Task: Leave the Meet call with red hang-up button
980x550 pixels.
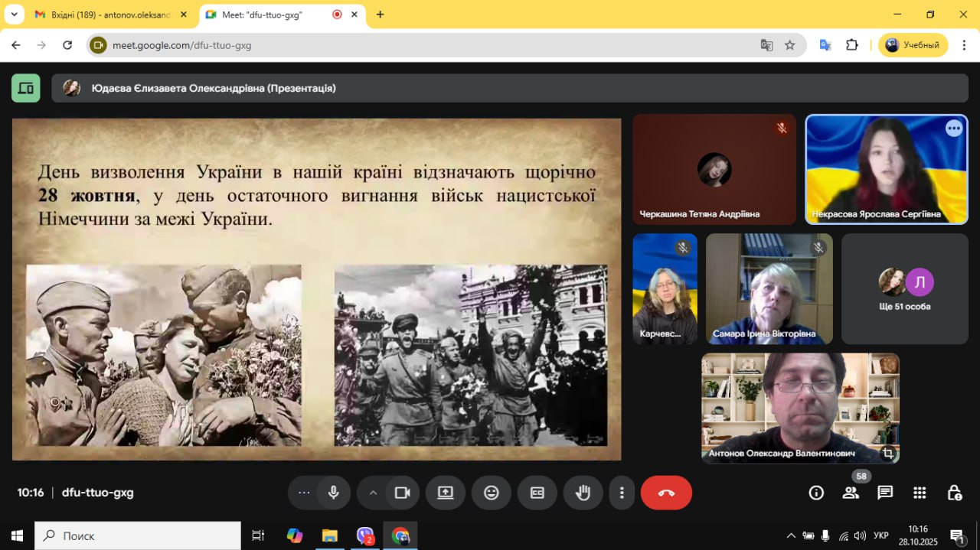Action: 666,493
